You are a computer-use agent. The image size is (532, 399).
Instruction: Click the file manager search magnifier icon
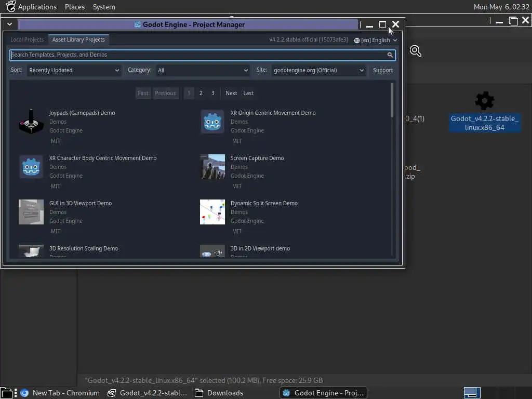click(x=415, y=51)
